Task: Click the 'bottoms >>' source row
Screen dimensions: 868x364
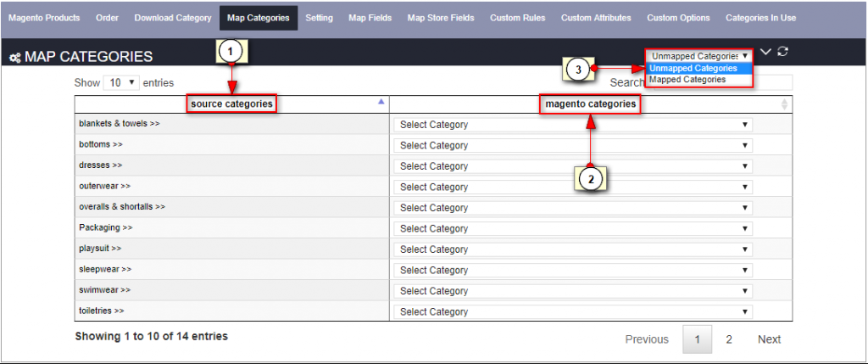Action: [x=232, y=144]
